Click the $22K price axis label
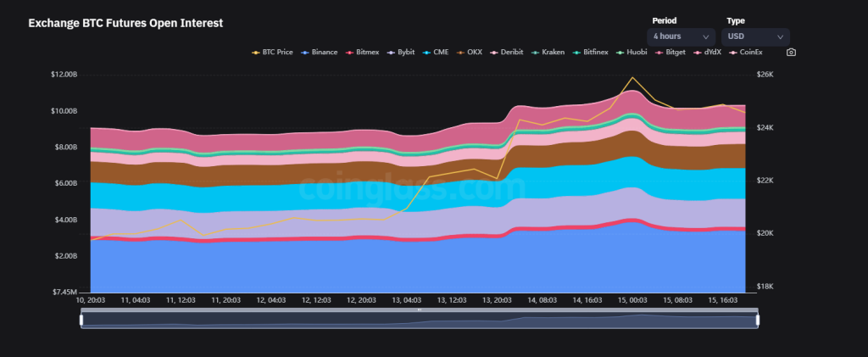Image resolution: width=868 pixels, height=357 pixels. click(x=765, y=181)
